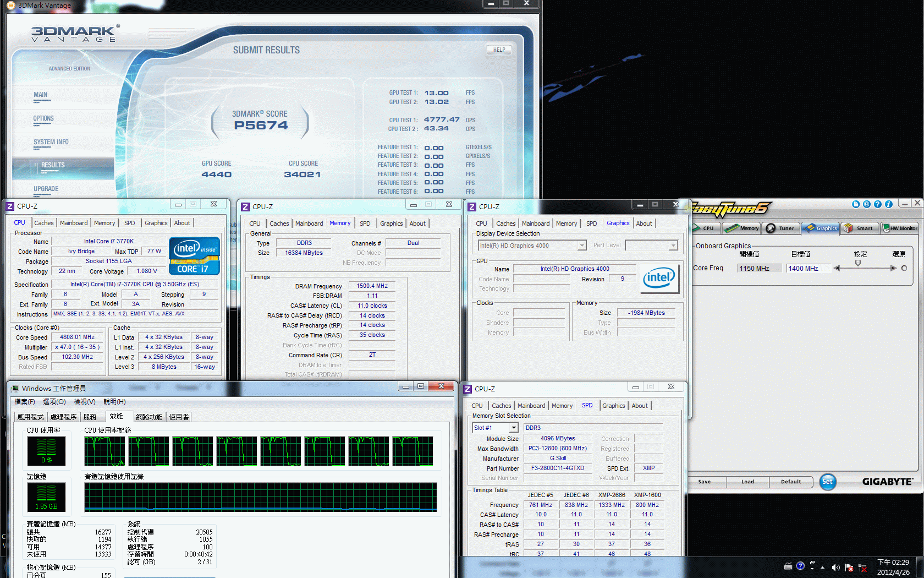Viewport: 924px width, 578px height.
Task: Click the EasyTune6 document icon in the header
Action: pos(856,204)
